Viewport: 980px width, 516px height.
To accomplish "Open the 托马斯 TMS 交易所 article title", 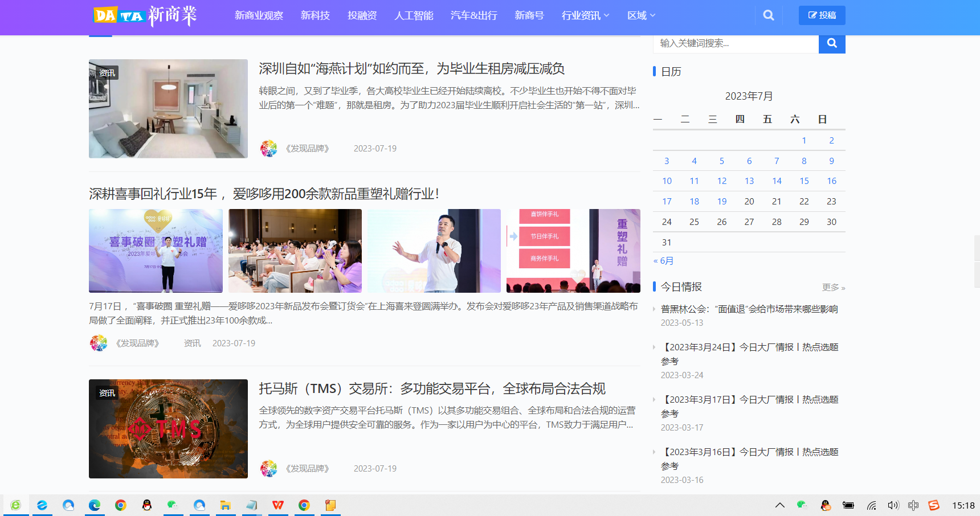I will 432,389.
